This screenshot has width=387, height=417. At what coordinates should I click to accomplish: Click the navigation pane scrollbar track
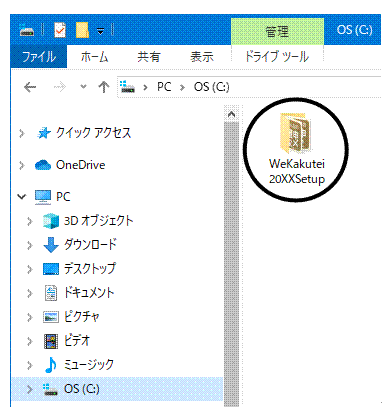click(231, 263)
